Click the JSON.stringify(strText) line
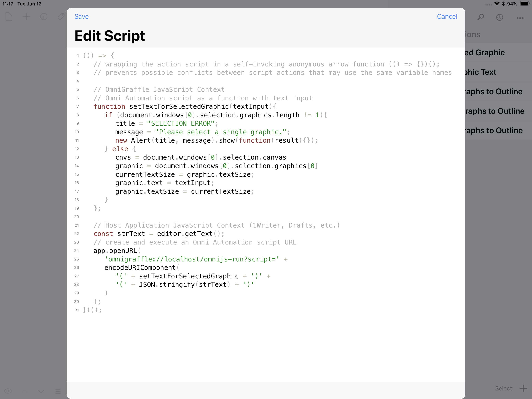The height and width of the screenshot is (399, 532). click(x=185, y=284)
